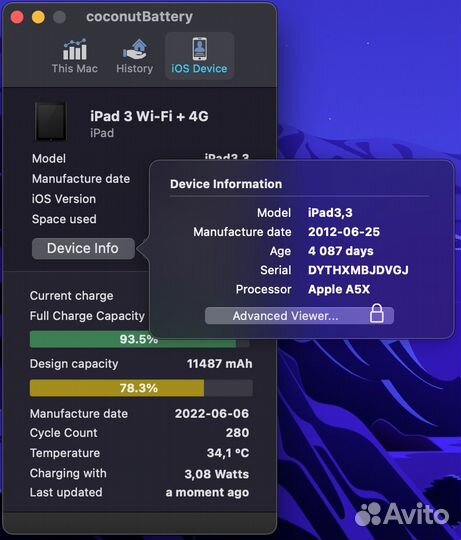Viewport: 461px width, 540px height.
Task: Open the Advanced Viewer button
Action: tap(299, 315)
